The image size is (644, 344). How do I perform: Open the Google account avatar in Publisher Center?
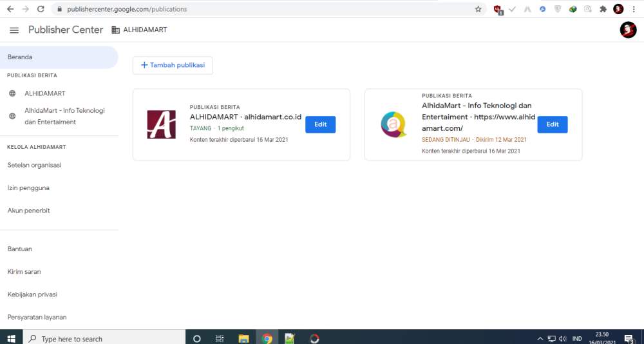coord(628,30)
